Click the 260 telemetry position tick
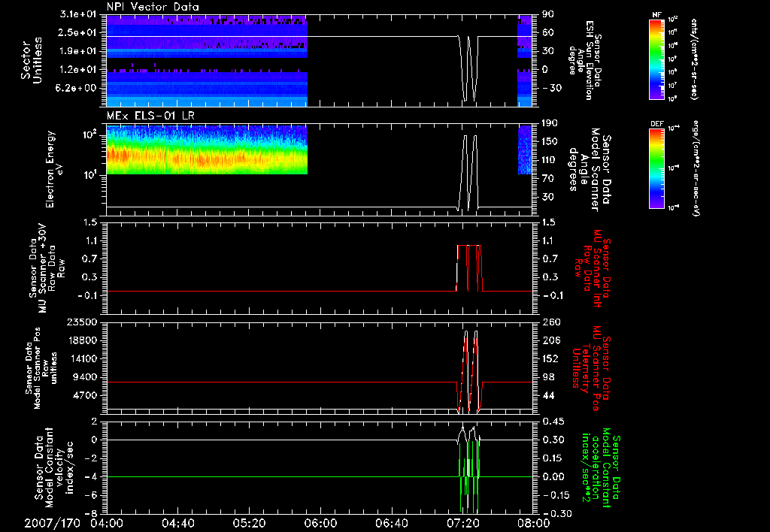The image size is (770, 532). (x=551, y=322)
